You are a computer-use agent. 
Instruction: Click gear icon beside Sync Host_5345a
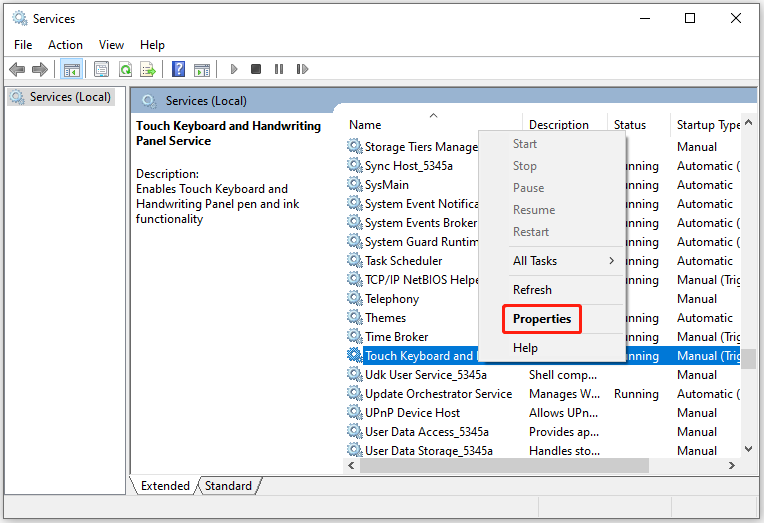pos(355,165)
